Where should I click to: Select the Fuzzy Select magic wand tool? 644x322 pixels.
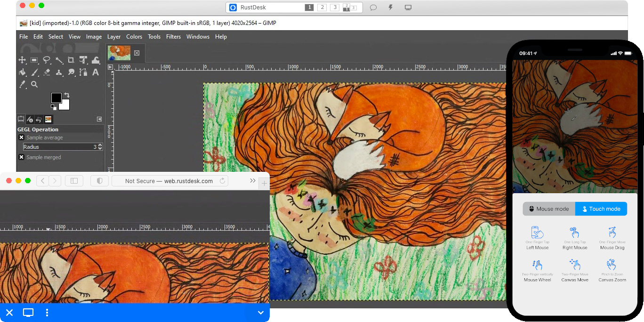coord(60,60)
